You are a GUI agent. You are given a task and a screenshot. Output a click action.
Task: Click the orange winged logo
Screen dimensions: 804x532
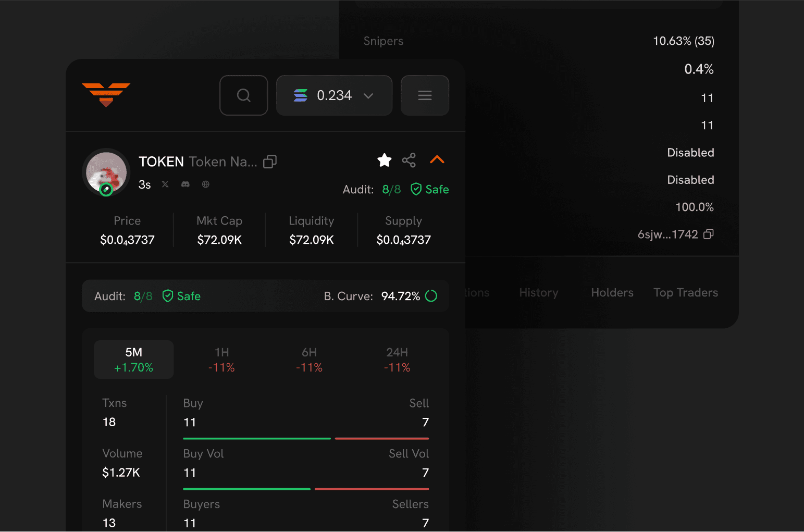tap(106, 95)
